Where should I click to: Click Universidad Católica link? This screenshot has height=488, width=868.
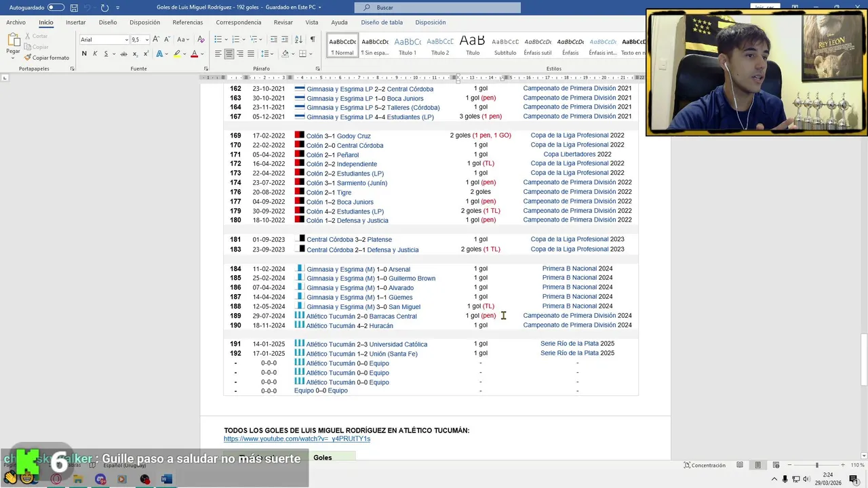coord(398,344)
